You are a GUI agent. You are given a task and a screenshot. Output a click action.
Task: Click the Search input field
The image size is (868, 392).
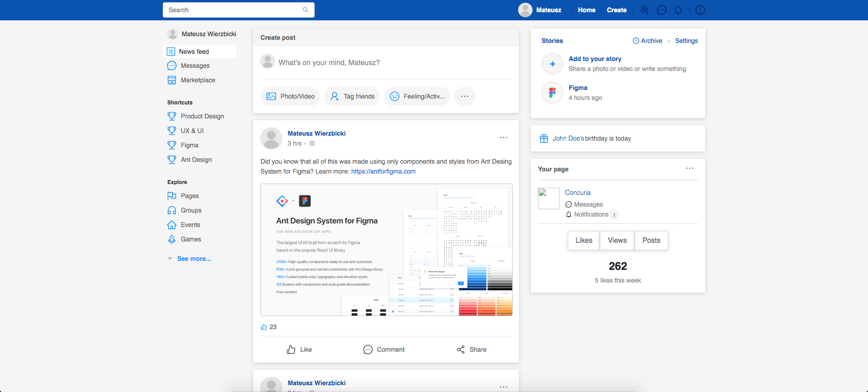(x=239, y=10)
